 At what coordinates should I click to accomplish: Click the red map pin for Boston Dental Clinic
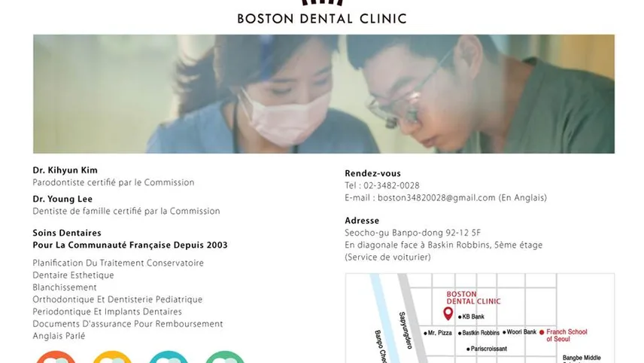coord(448,314)
